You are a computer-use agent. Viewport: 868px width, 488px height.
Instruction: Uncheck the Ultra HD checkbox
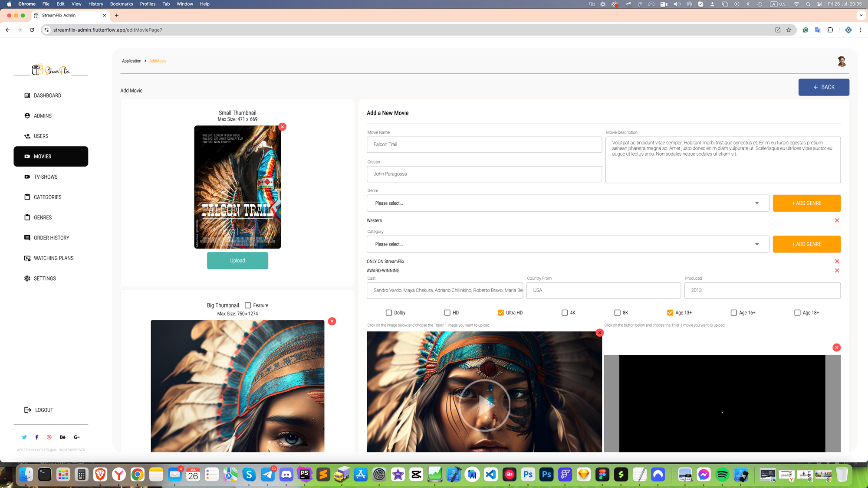coord(501,313)
